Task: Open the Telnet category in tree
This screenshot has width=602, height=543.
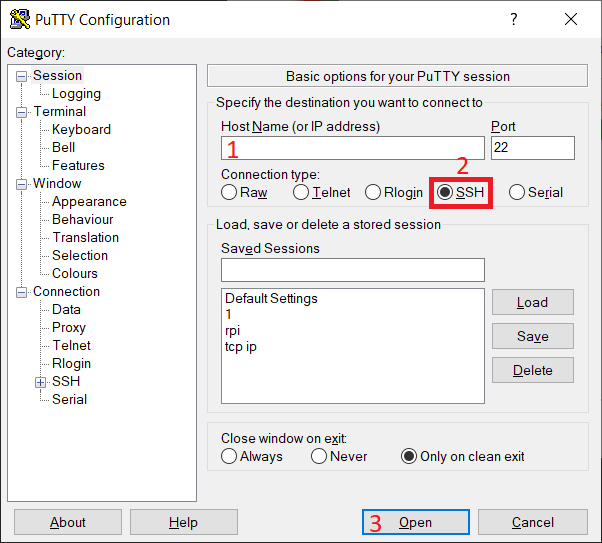Action: (71, 346)
